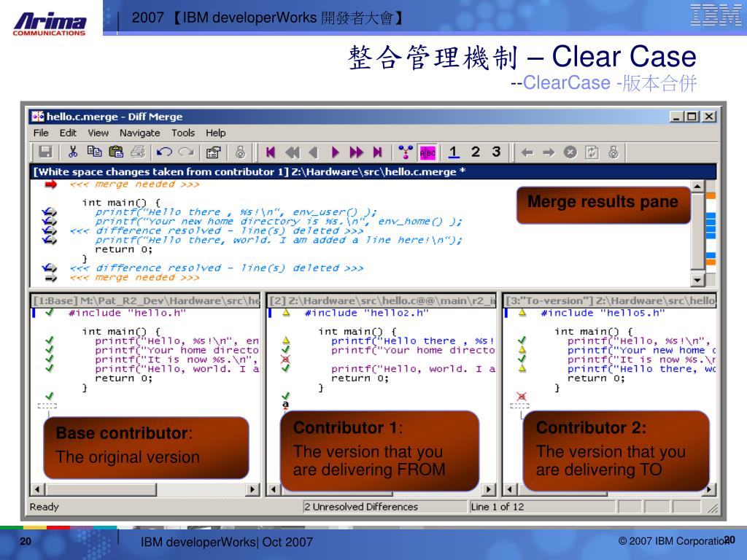Open the Properties icon in toolbar
747x560 pixels.
click(213, 152)
